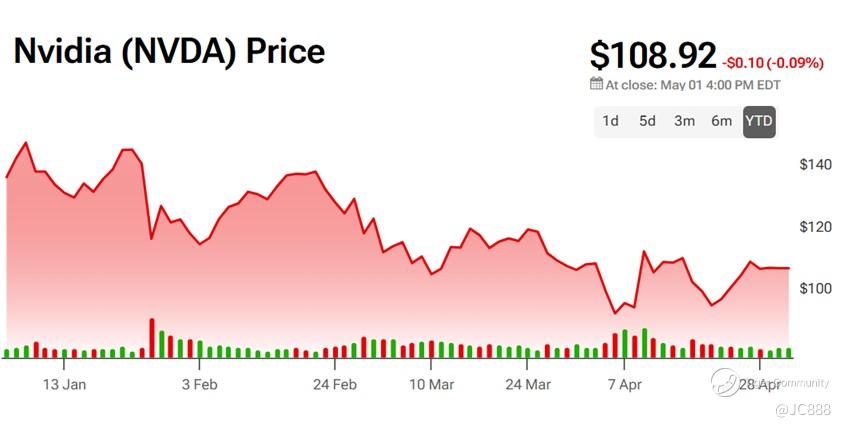Click the 7 Apr date axis label
846x429 pixels.
624,383
